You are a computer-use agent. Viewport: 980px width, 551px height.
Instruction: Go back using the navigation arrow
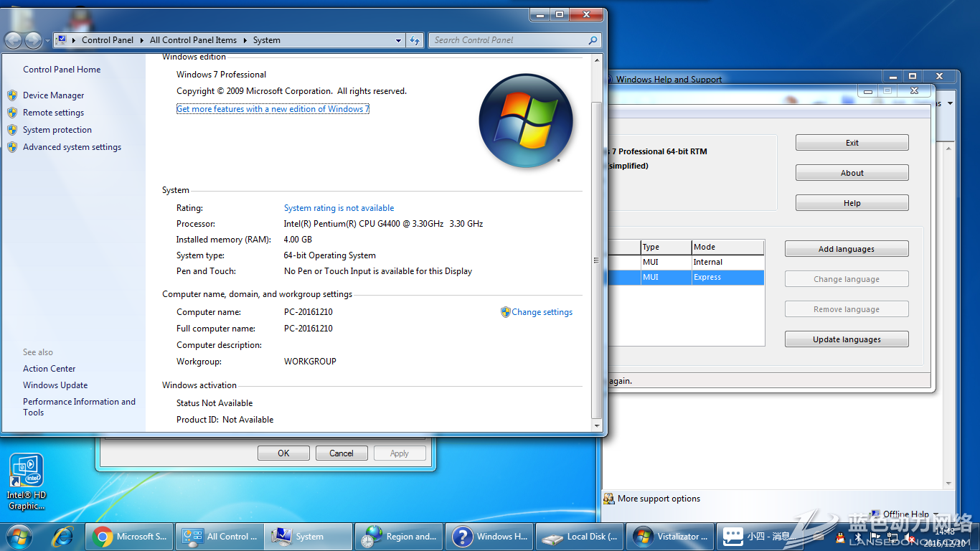click(x=14, y=40)
